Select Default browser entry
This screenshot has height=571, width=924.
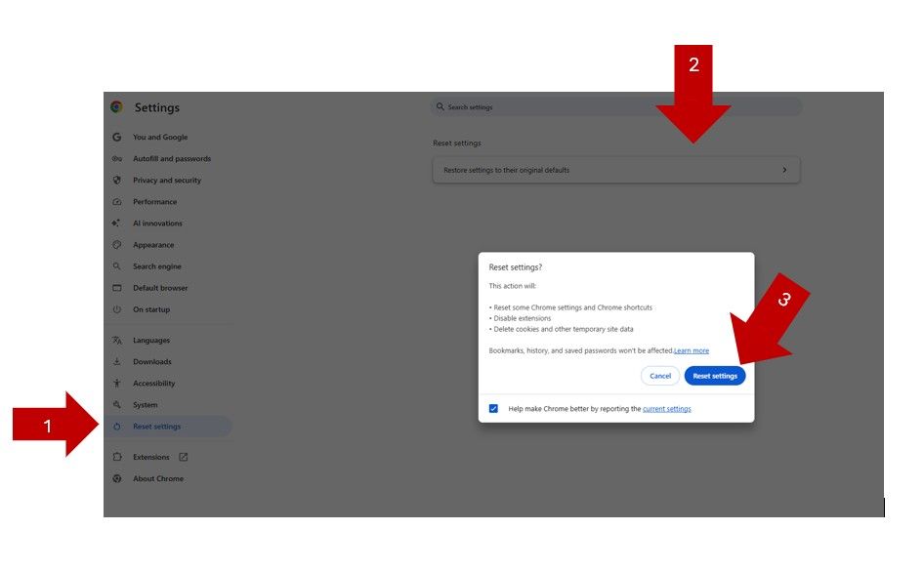[160, 288]
